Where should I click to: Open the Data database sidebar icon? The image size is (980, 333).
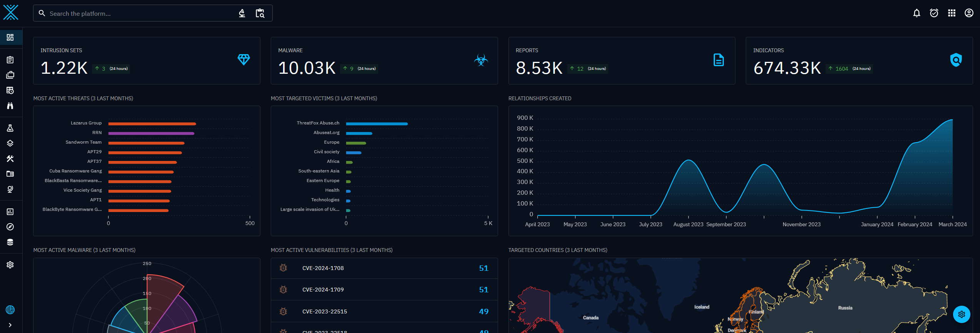click(10, 242)
